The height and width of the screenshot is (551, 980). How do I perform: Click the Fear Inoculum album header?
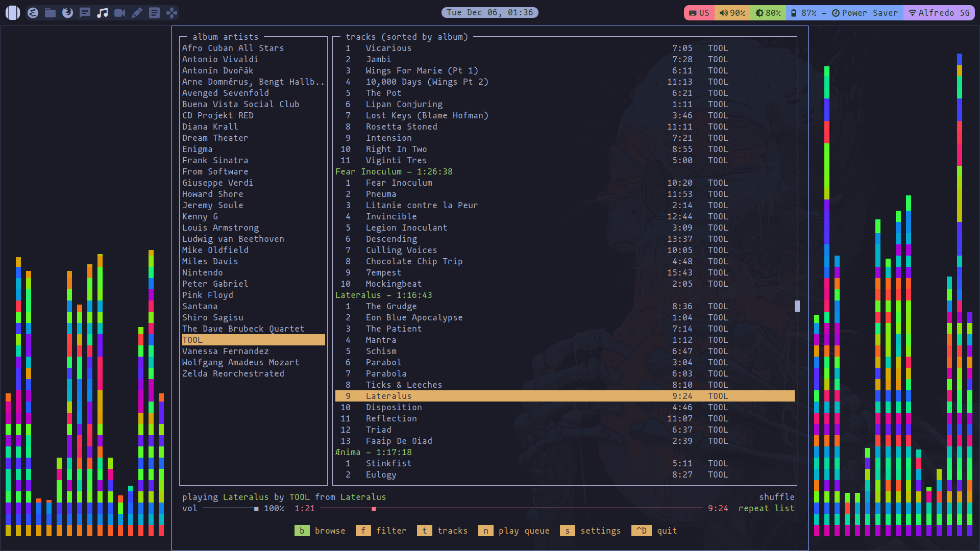(x=394, y=171)
